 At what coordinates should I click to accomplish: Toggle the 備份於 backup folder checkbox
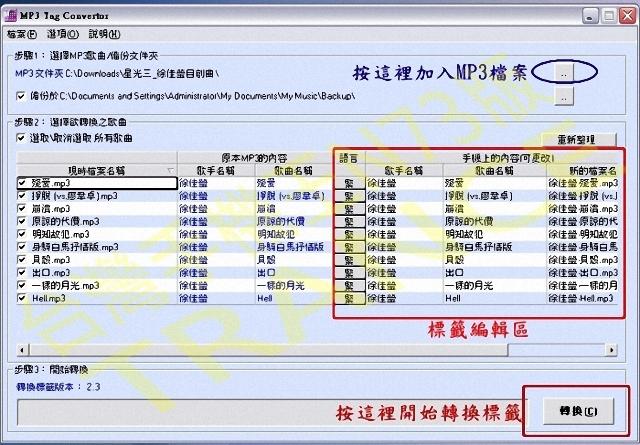point(20,96)
